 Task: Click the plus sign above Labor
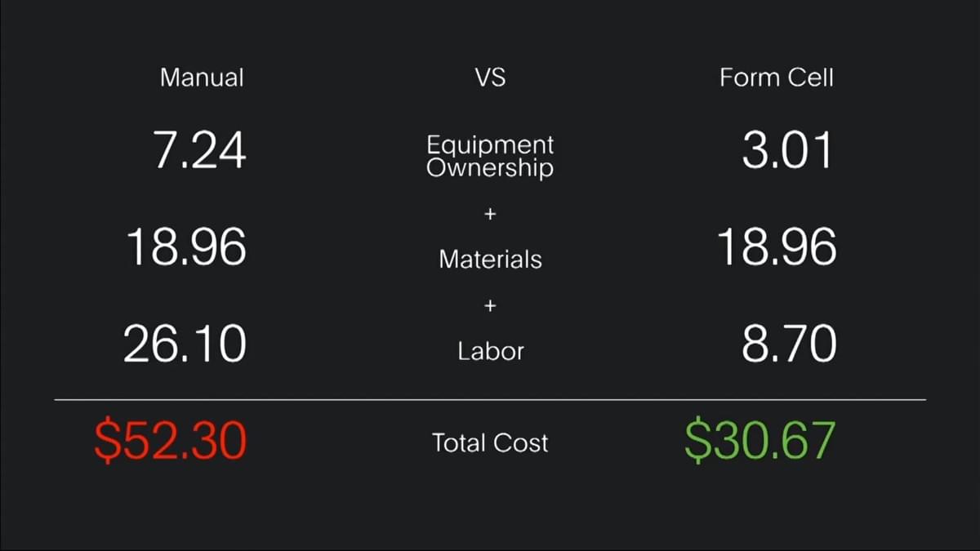490,306
